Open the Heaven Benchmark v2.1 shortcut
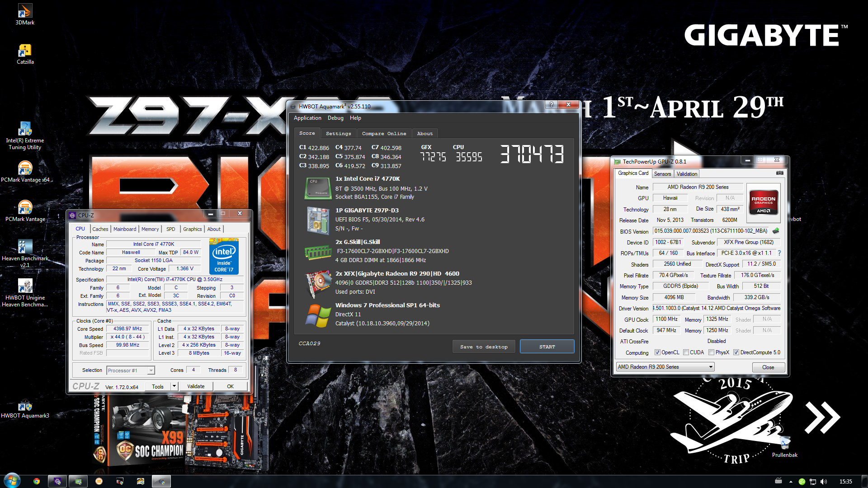 (25, 253)
